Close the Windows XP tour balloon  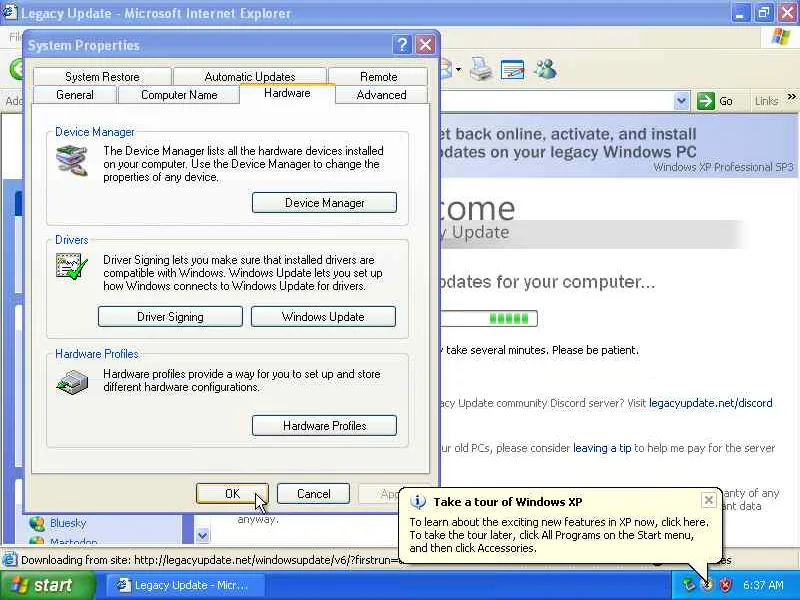[x=709, y=500]
